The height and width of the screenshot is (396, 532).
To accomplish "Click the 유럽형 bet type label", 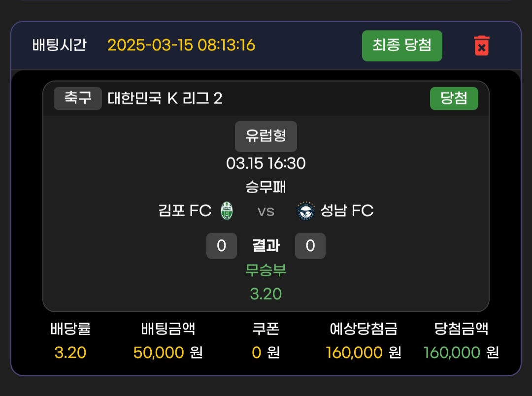I will click(266, 136).
